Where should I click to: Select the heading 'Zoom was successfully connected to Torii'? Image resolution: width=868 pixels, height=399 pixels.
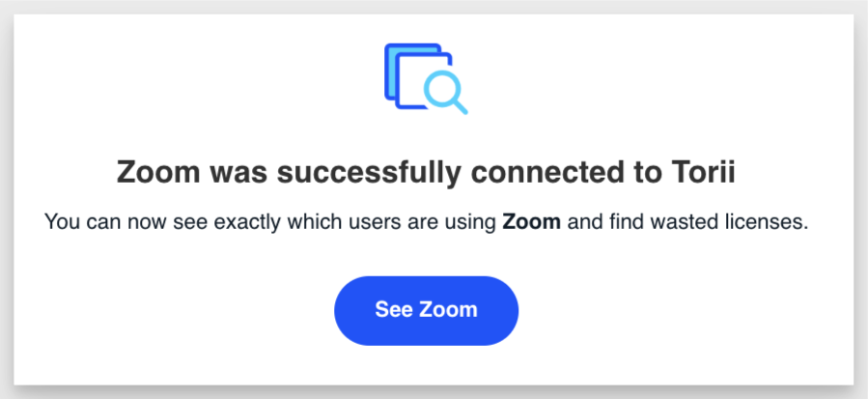pos(426,174)
